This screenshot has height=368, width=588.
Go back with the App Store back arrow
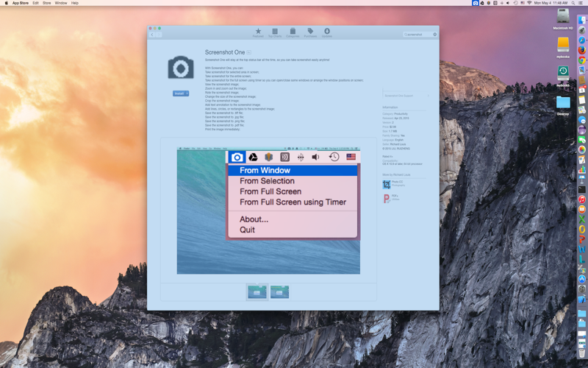coord(152,35)
